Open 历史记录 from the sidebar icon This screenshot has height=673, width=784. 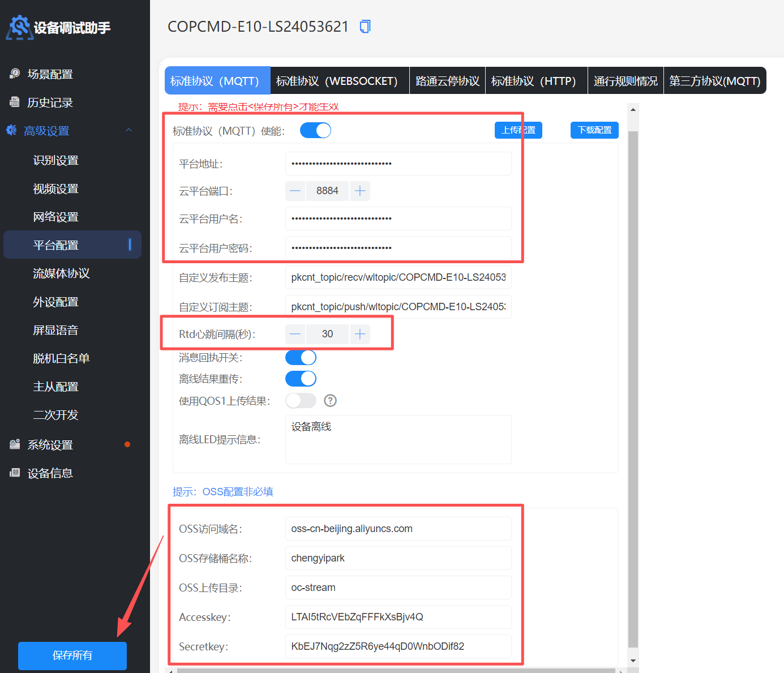point(15,102)
